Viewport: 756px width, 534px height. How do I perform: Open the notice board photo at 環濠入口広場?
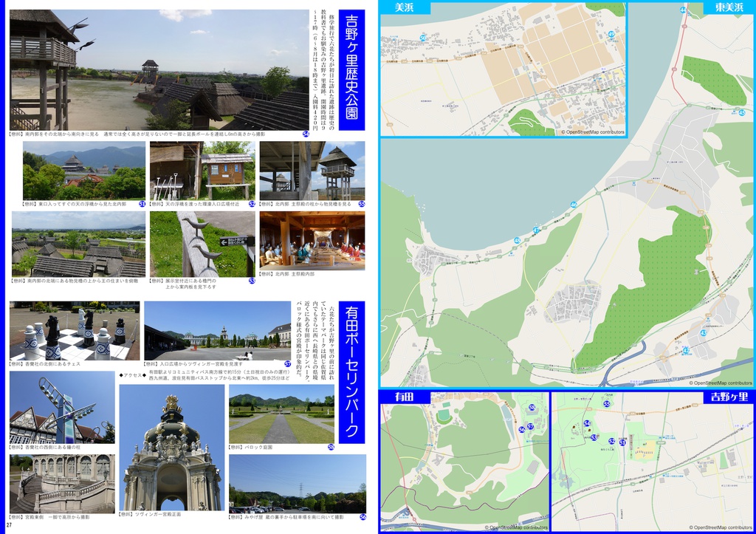[x=202, y=171]
